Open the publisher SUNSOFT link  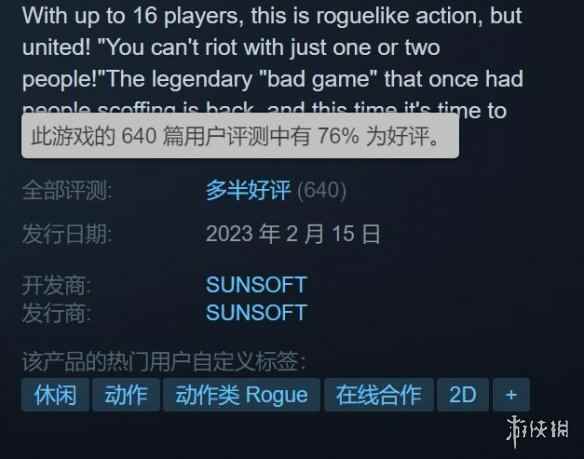(257, 312)
